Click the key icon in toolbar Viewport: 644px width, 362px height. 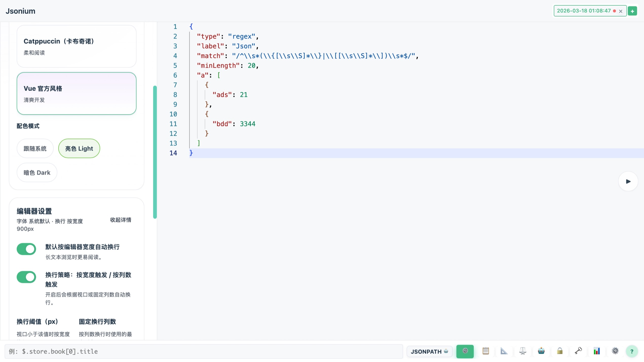click(578, 351)
